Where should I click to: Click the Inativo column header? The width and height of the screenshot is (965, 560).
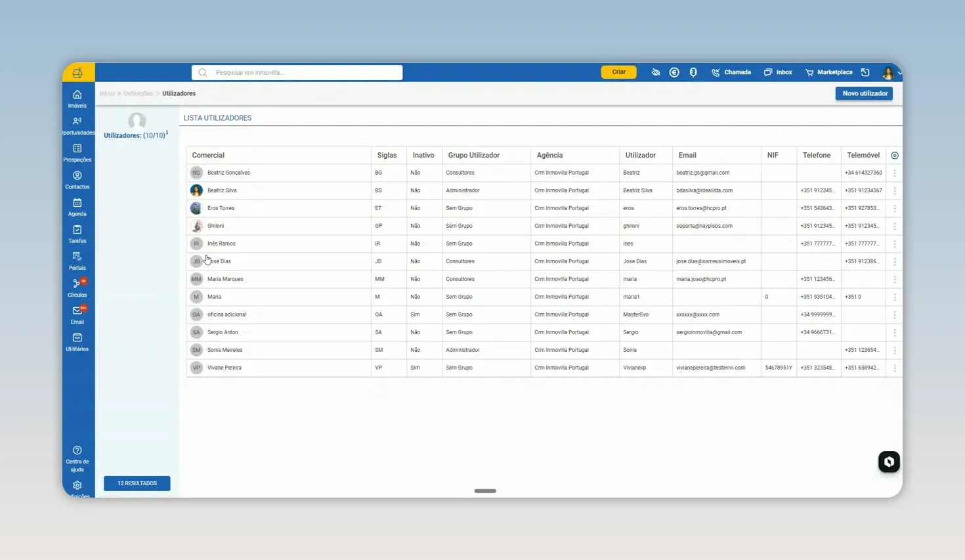click(423, 156)
